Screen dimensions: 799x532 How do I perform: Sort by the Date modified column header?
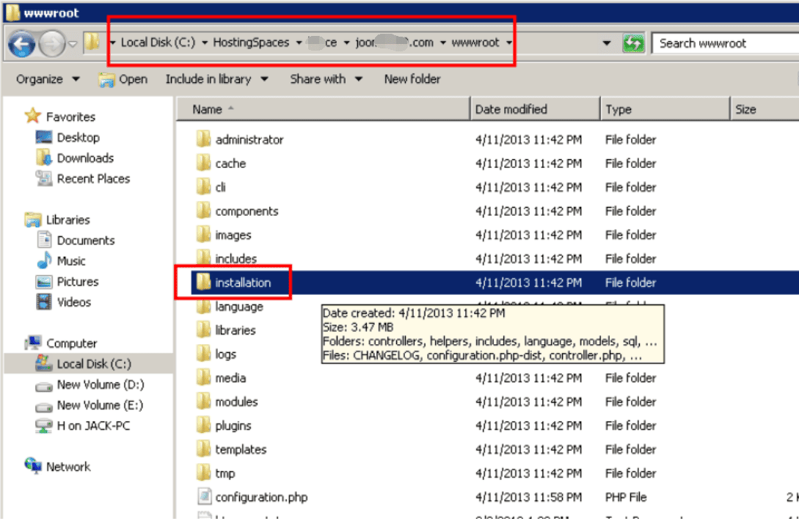[x=535, y=109]
